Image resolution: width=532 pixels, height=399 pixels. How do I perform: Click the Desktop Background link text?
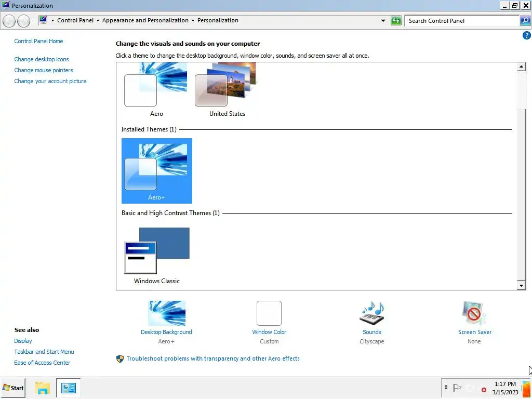click(166, 332)
